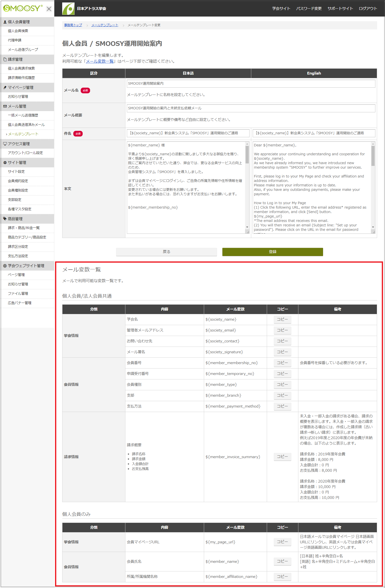Copy the ${society_signature} variable
Image resolution: width=385 pixels, height=588 pixels.
click(283, 352)
